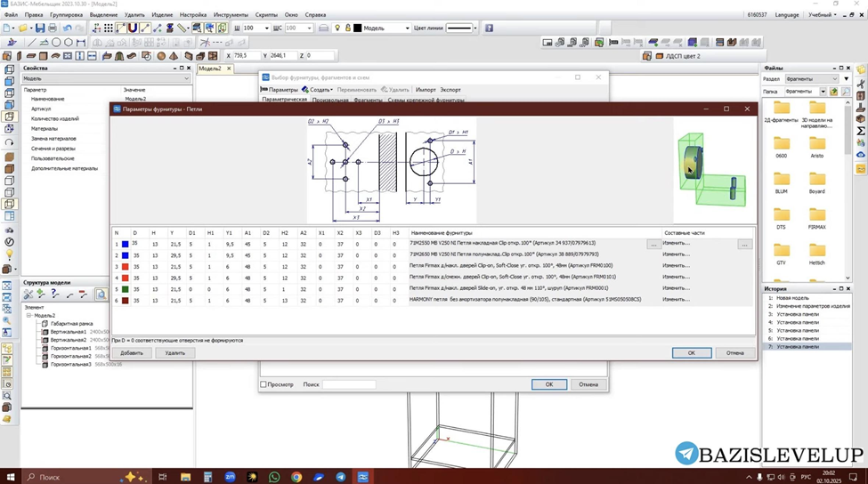Screen dimensions: 868x484
Task: Open the BLUM folder in the Файлы panel
Action: coord(781,182)
